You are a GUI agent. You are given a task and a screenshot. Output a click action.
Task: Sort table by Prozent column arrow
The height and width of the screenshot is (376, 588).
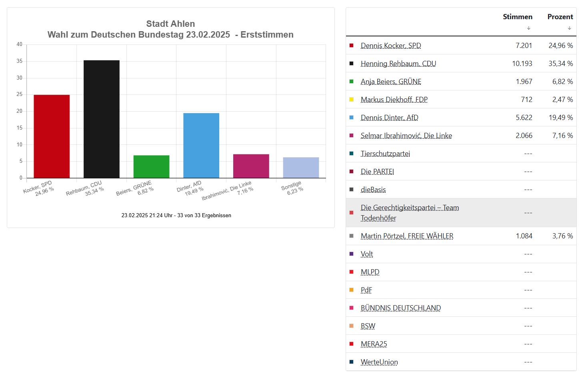(x=569, y=28)
